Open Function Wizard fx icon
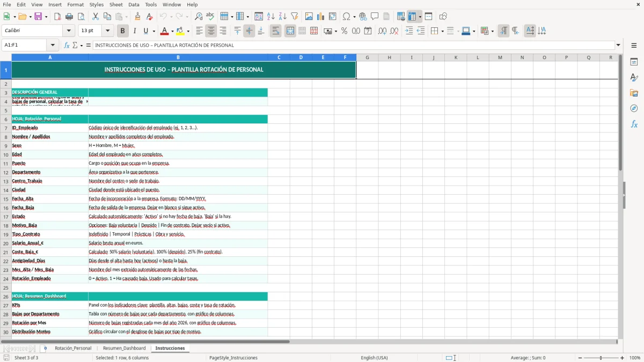Image resolution: width=644 pixels, height=362 pixels. click(x=67, y=45)
